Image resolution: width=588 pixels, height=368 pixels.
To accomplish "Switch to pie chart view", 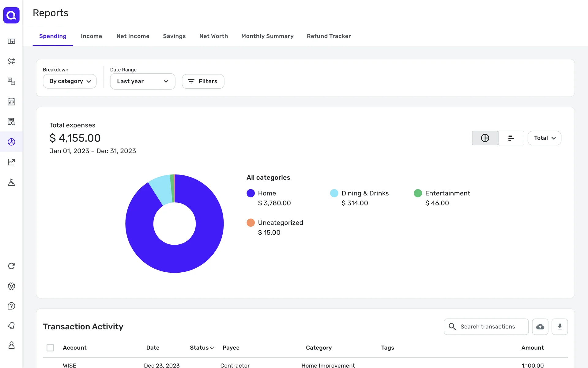I will point(485,138).
